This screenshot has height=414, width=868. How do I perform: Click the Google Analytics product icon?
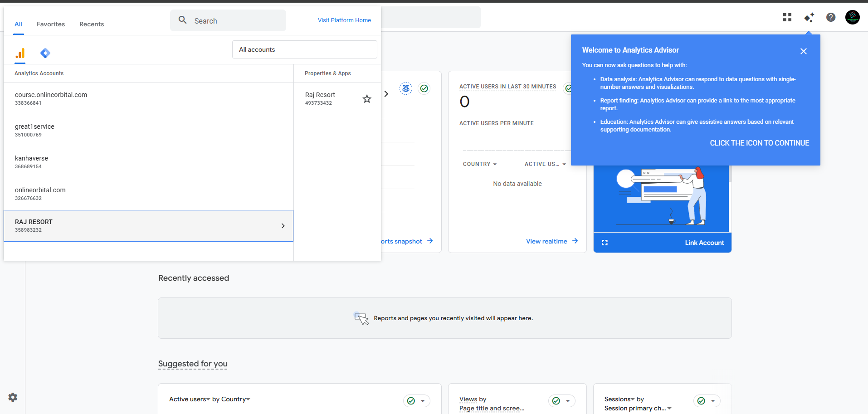[x=20, y=54]
